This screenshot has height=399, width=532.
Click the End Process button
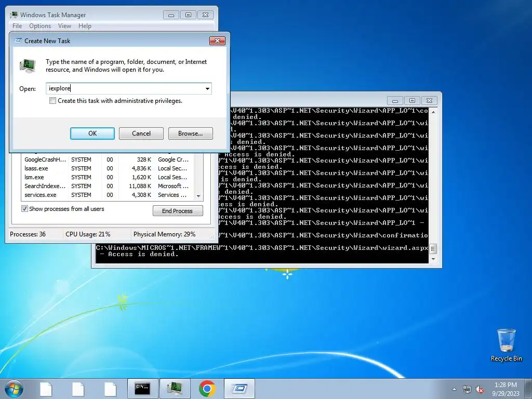pyautogui.click(x=178, y=211)
